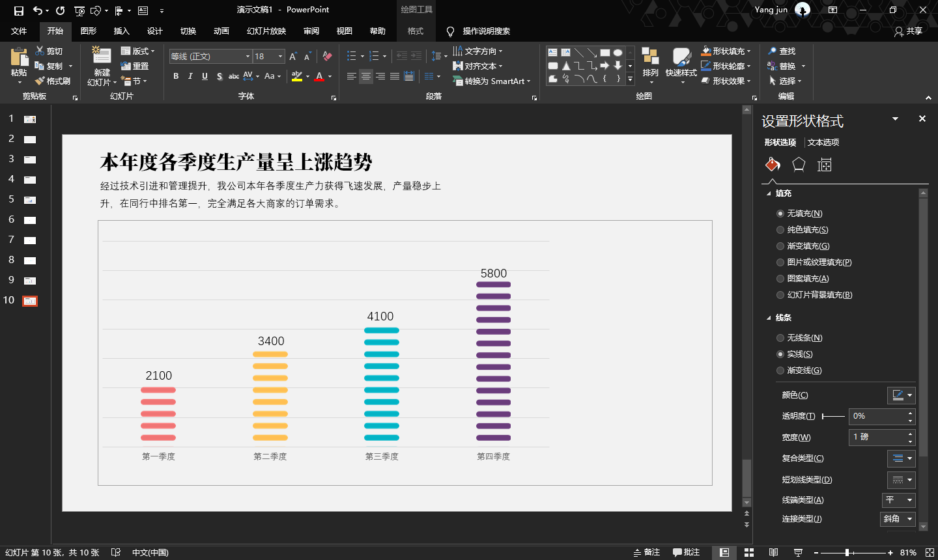Switch to Reading view in status bar
The image size is (938, 560).
773,552
